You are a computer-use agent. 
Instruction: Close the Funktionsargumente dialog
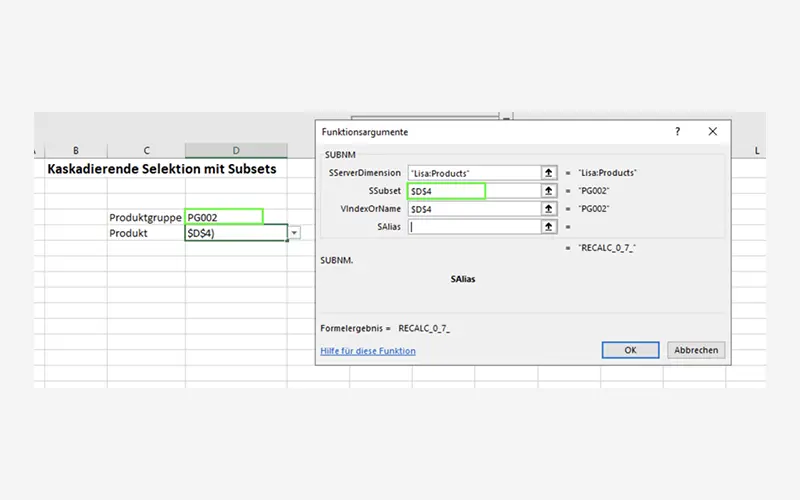[712, 132]
